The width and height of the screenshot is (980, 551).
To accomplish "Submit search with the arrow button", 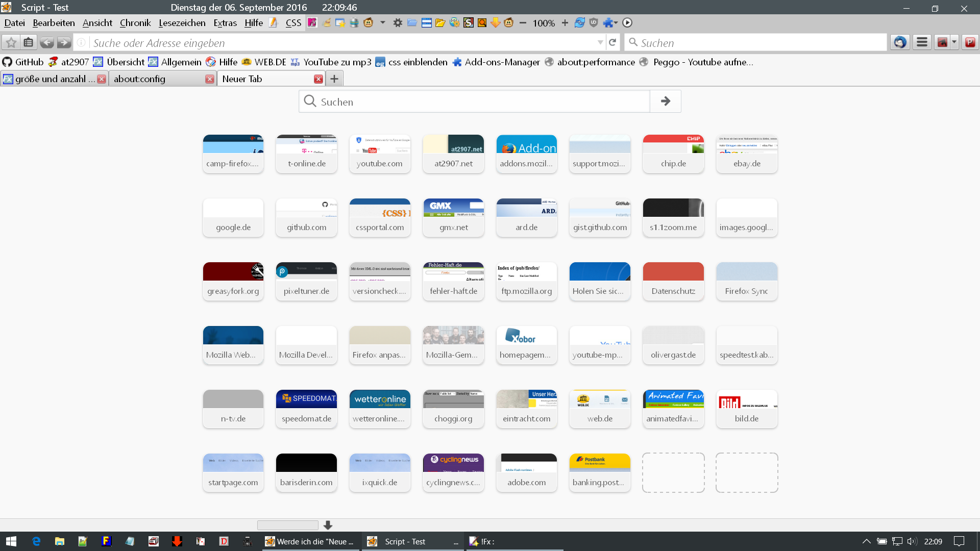I will 665,102.
